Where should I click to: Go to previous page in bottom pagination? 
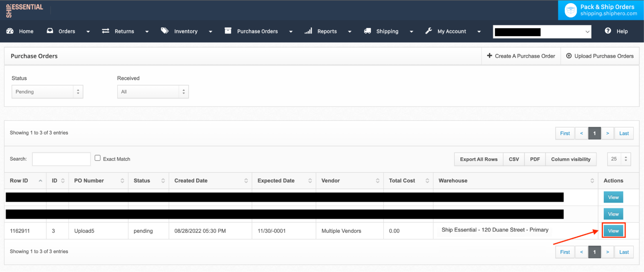click(582, 252)
